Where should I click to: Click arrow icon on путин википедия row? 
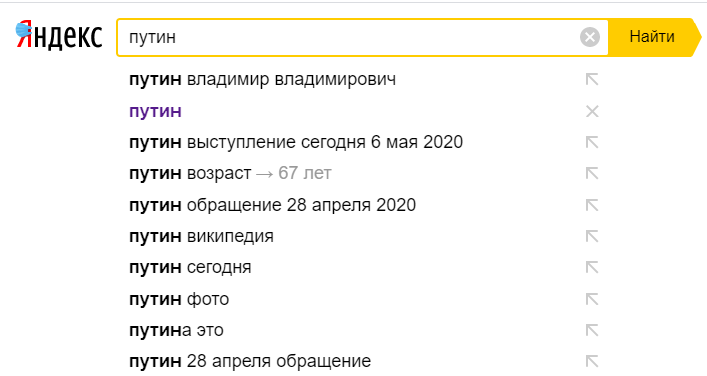(x=592, y=236)
